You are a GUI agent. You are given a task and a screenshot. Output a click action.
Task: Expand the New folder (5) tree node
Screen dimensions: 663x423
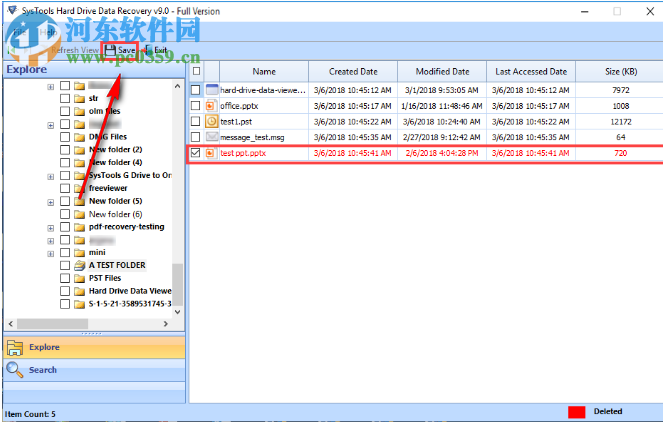pyautogui.click(x=51, y=203)
